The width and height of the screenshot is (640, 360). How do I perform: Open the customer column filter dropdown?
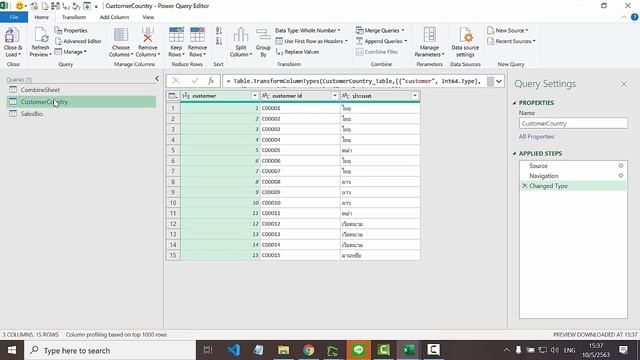coord(255,96)
